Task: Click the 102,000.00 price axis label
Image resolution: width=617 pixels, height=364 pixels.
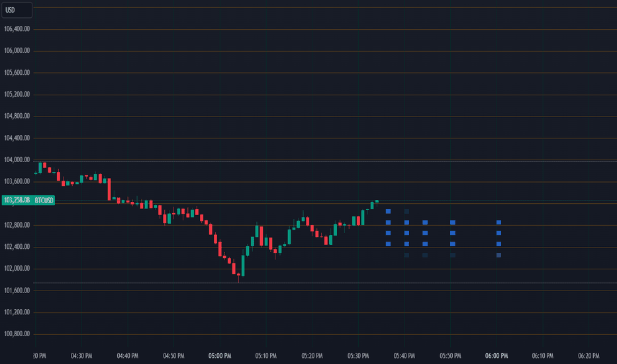Action: (x=17, y=269)
